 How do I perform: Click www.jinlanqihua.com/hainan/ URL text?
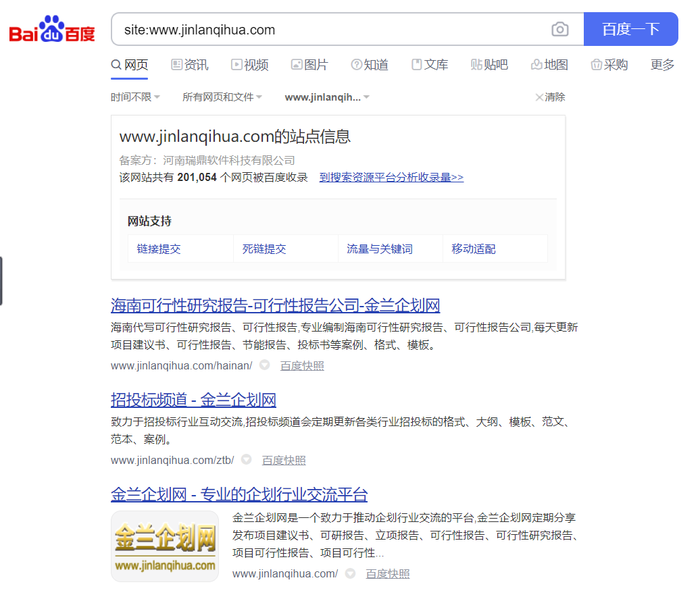point(181,365)
